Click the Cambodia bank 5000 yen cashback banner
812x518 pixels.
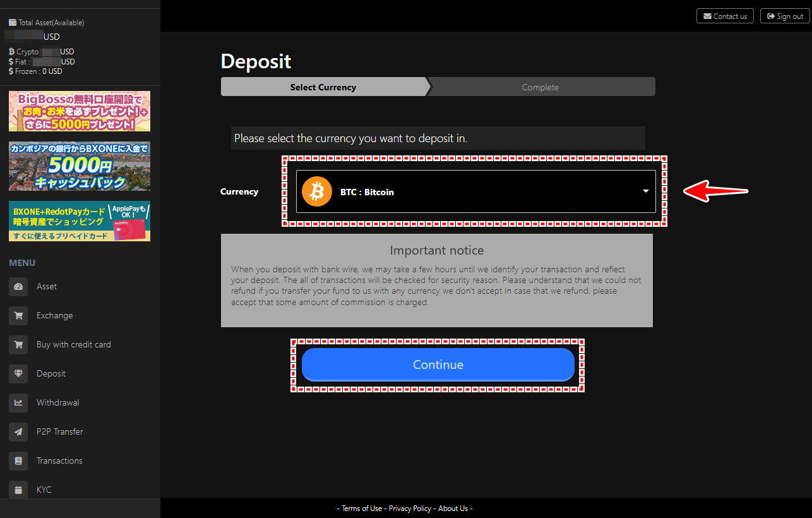(x=80, y=166)
